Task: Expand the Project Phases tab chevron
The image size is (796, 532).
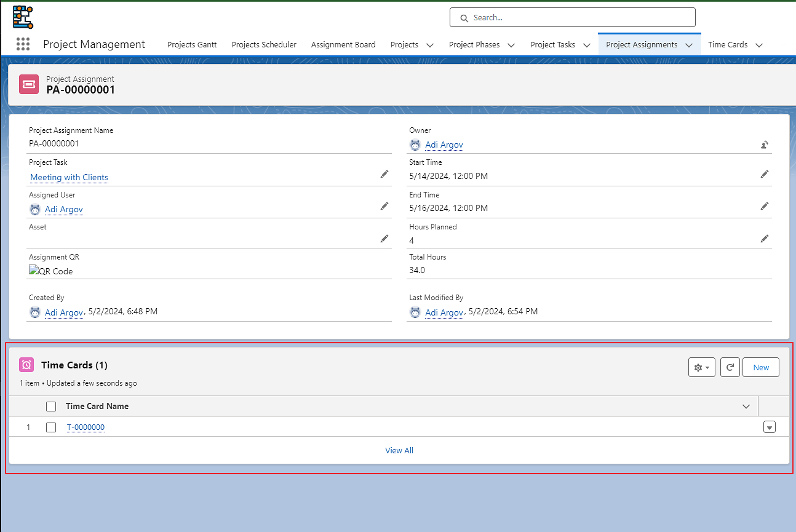Action: click(x=511, y=45)
